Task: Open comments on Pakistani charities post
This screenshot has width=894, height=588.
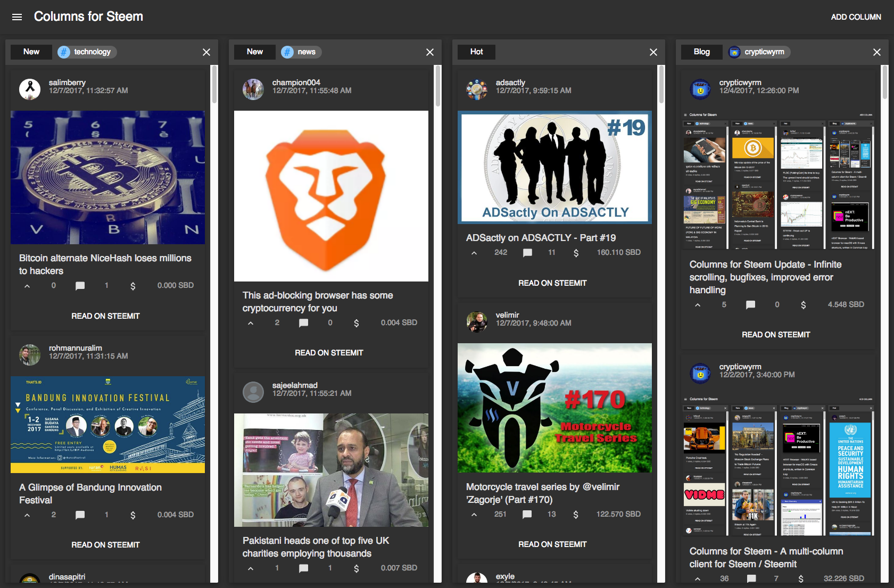Action: (x=303, y=568)
